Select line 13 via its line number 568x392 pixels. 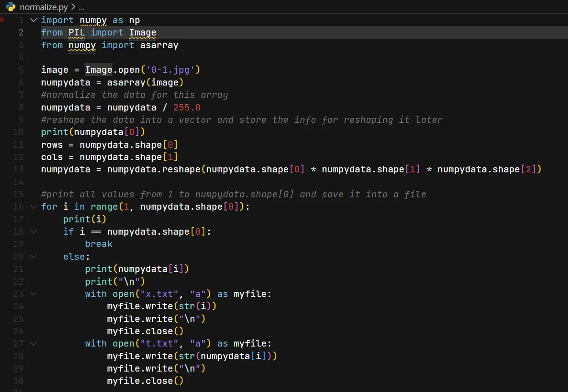(18, 169)
